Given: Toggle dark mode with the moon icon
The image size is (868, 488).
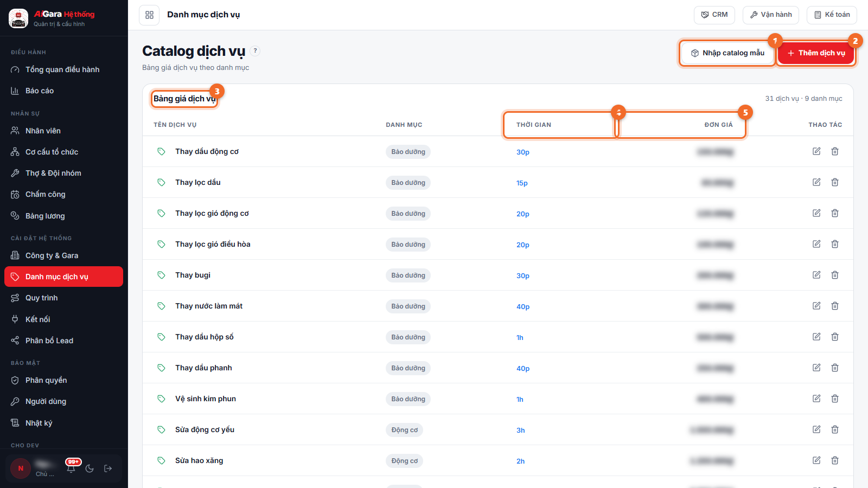Looking at the screenshot, I should (90, 468).
